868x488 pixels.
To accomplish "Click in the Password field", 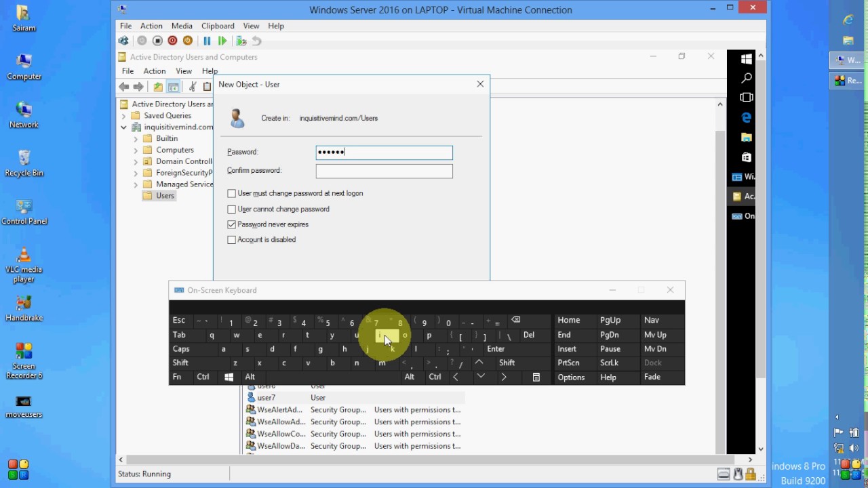I will point(384,152).
